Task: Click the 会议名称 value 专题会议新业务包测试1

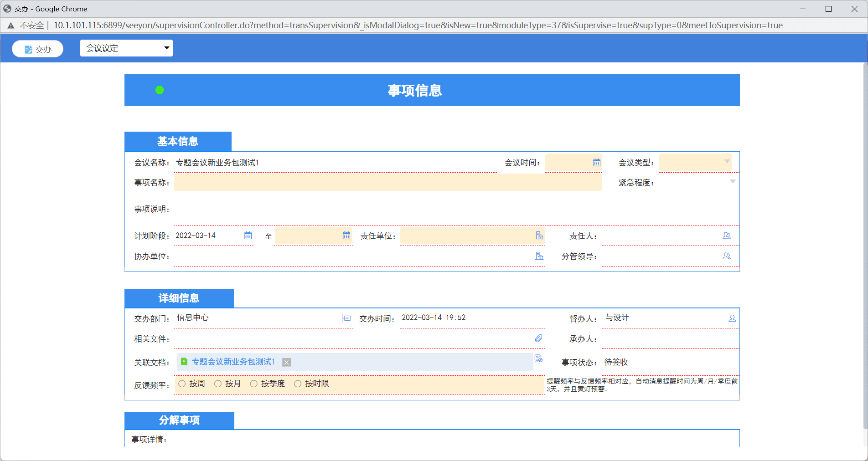Action: [x=217, y=163]
